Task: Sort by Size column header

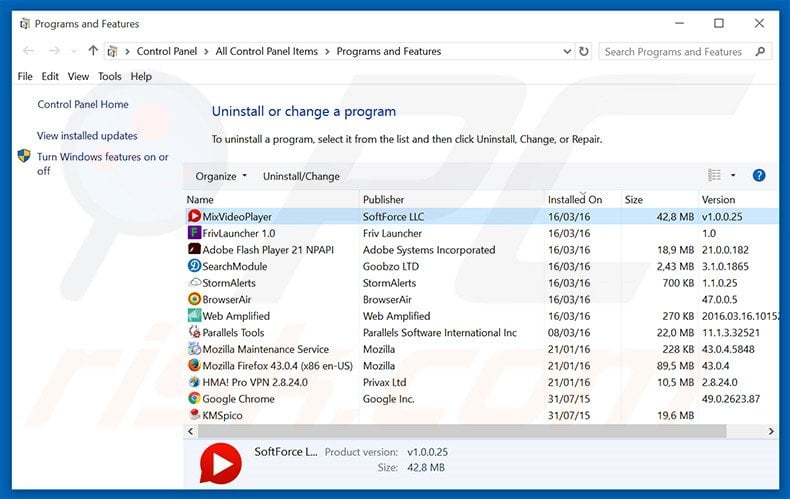Action: [x=660, y=200]
